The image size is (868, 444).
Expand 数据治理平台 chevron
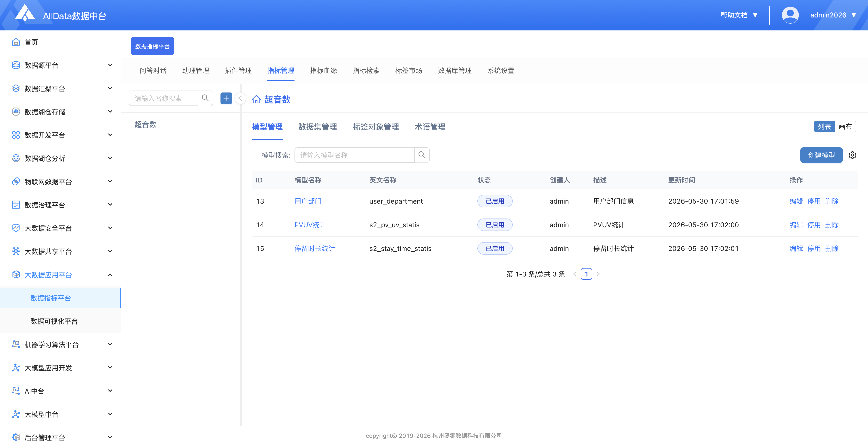110,204
